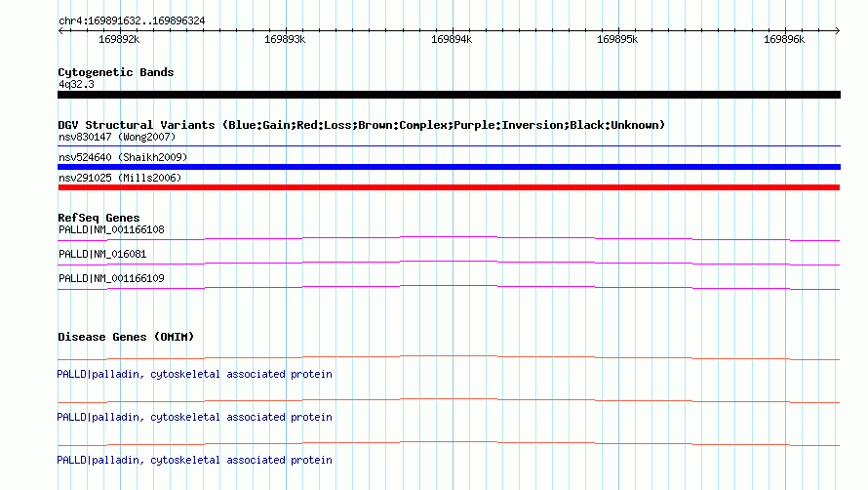Screen dimensions: 868x490
Task: Open the third PALLD palladin OMIM link
Action: 194,460
